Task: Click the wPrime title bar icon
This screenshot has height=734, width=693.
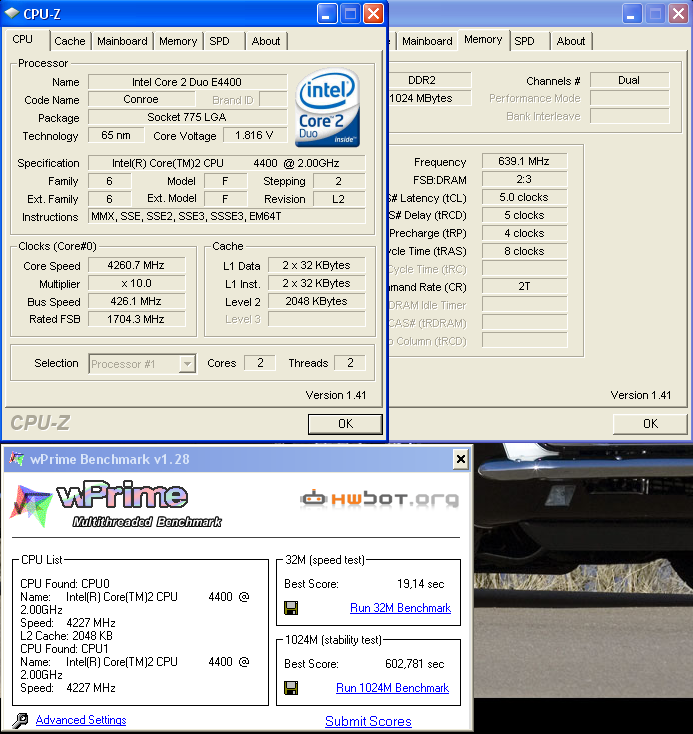Action: coord(16,459)
